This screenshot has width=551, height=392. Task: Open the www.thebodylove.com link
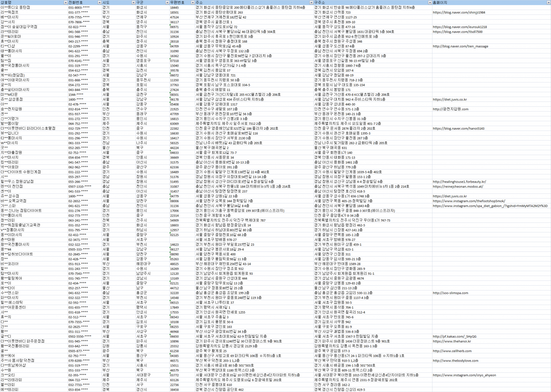click(x=455, y=360)
